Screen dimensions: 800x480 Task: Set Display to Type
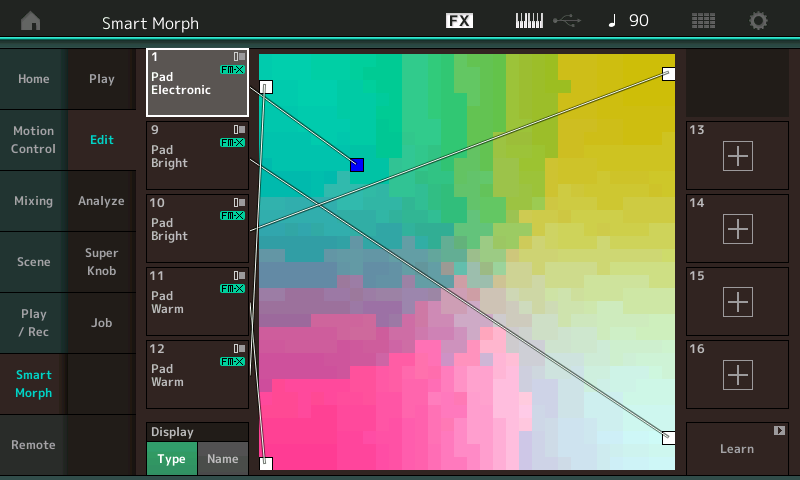(172, 458)
